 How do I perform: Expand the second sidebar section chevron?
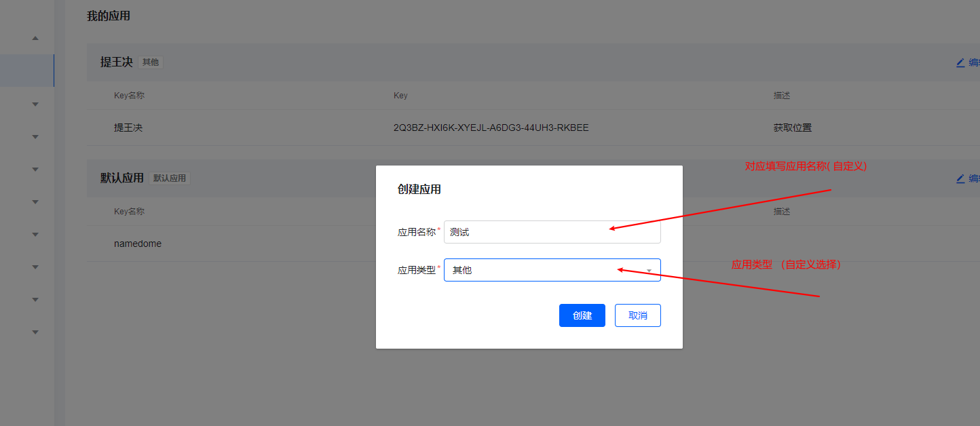tap(35, 136)
